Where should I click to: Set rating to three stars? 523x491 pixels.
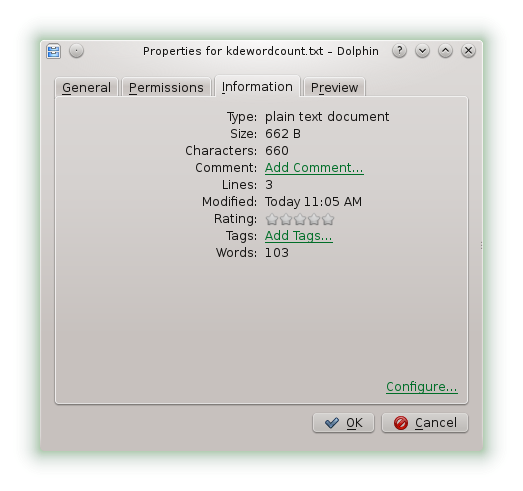coord(300,219)
